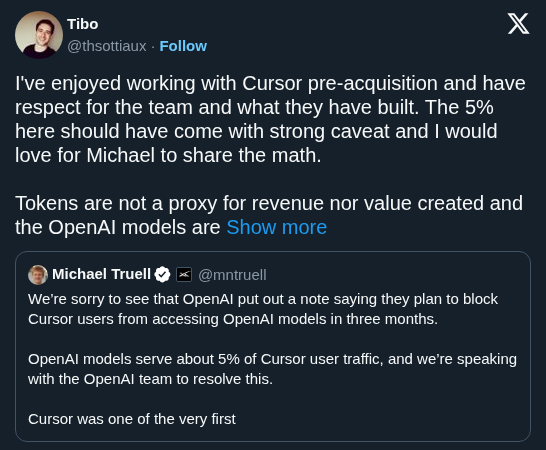Click the truncated 'Cursor was one of the very first' line
The image size is (546, 450).
[x=132, y=419]
